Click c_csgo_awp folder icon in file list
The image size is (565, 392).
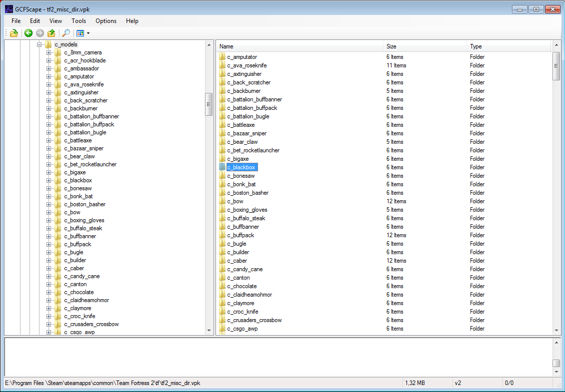point(222,329)
